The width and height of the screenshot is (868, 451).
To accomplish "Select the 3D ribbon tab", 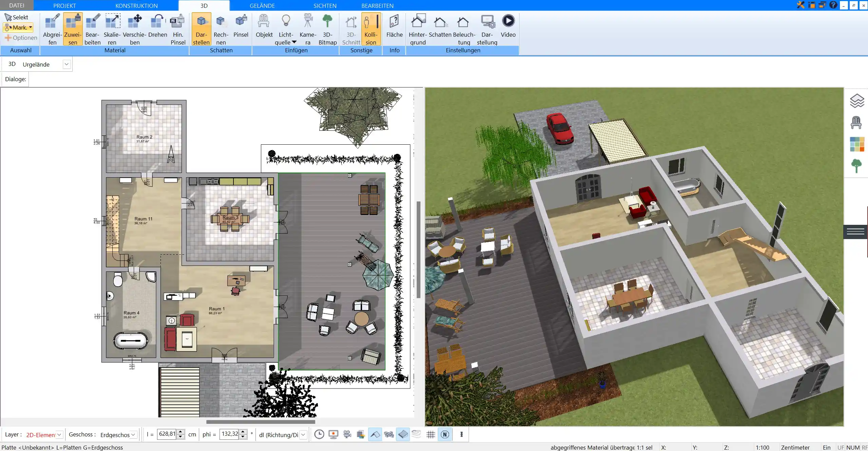I will point(204,5).
